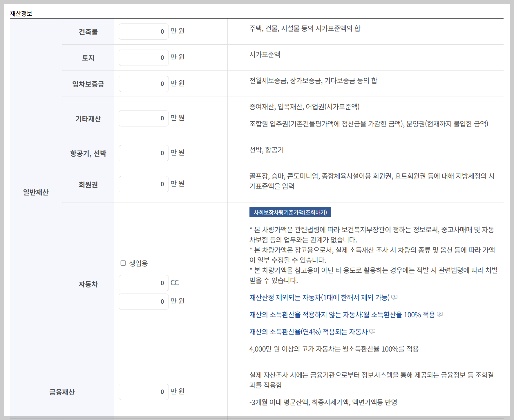This screenshot has width=514, height=420.
Task: Open 재산의 소득환산율(연4%) 적용되는 자동차 link
Action: 308,332
